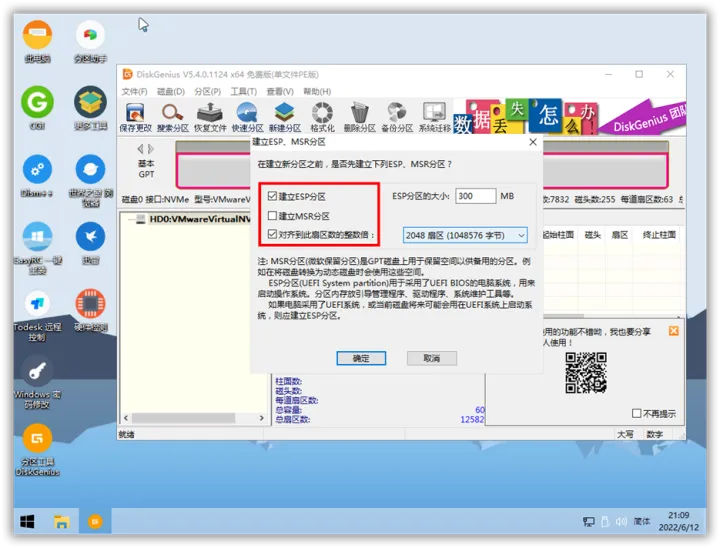720x548 pixels.
Task: Click the ESP分区的大小 input field
Action: coord(475,196)
